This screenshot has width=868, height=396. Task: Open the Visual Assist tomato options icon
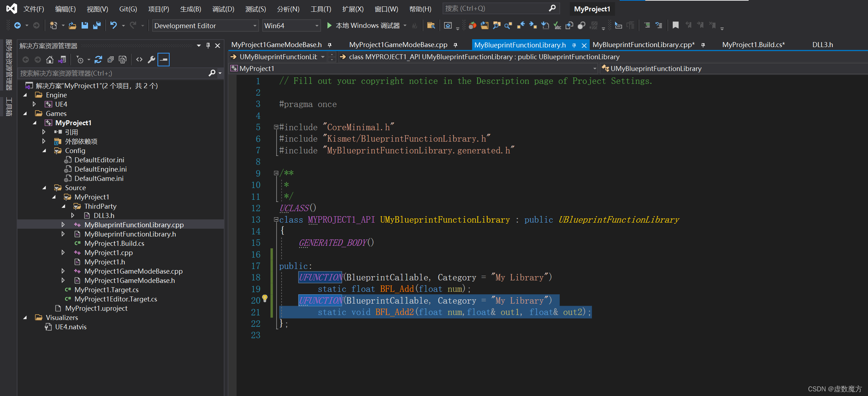(472, 26)
